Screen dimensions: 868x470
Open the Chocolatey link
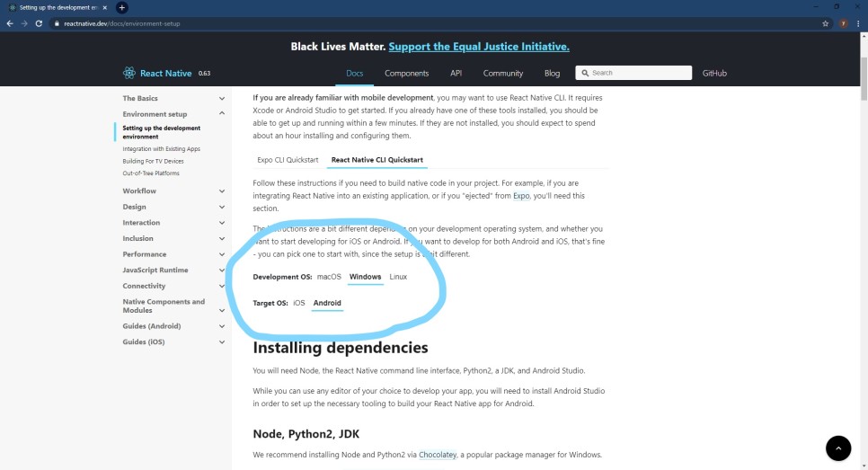point(438,455)
